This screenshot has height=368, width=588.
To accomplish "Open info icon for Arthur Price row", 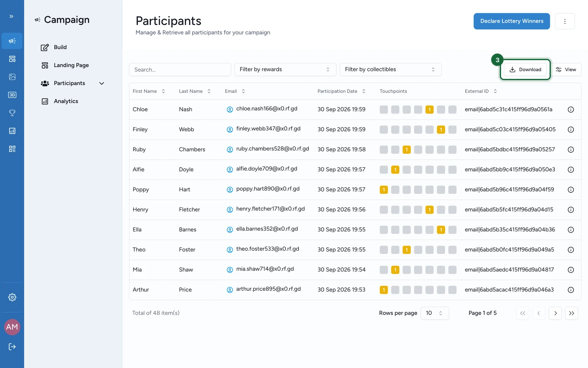I will tap(571, 290).
